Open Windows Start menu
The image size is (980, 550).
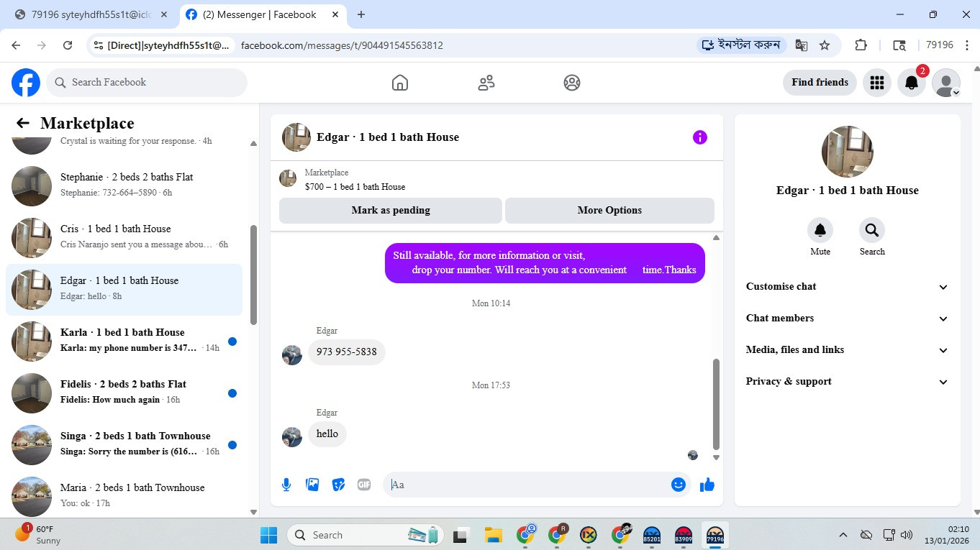268,535
